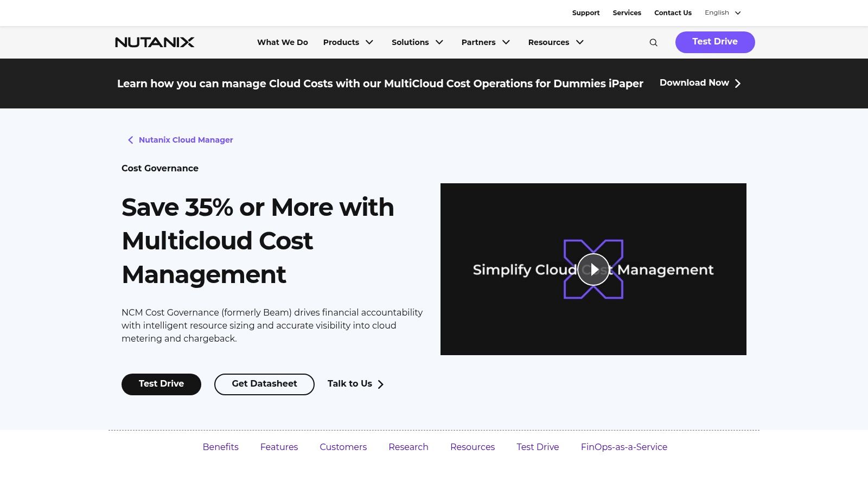Jump to the Customers section tab

coord(343,447)
